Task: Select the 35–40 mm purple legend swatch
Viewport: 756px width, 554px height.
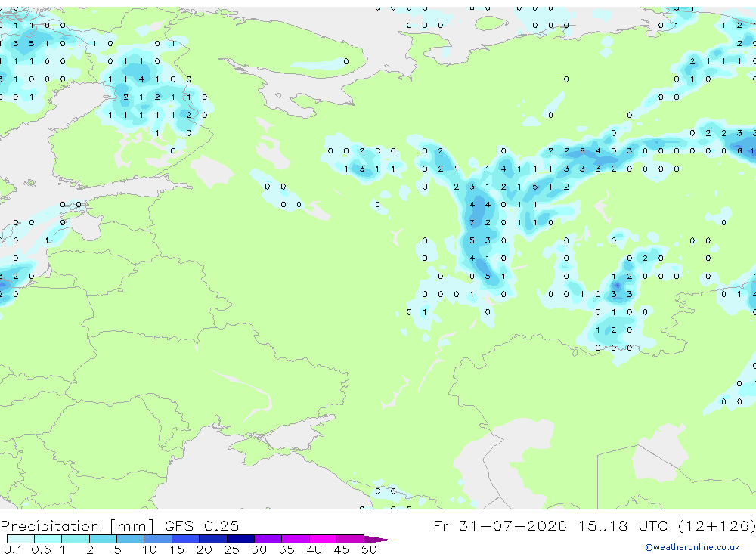Action: [296, 539]
